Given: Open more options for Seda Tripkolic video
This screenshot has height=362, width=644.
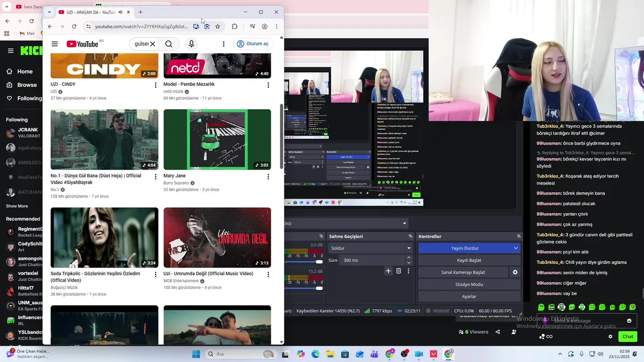Looking at the screenshot, I should click(155, 275).
